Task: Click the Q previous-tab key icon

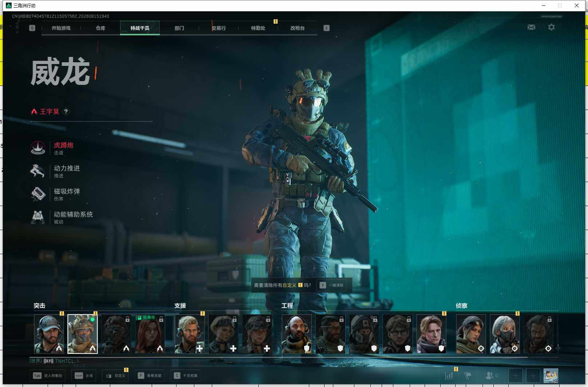Action: click(x=32, y=28)
